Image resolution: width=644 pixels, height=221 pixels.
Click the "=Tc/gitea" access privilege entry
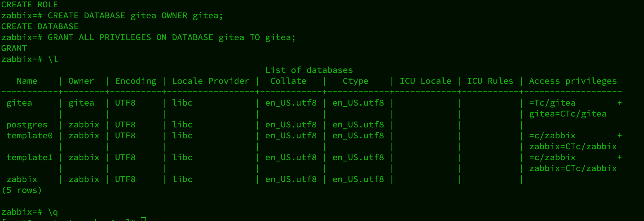point(552,103)
